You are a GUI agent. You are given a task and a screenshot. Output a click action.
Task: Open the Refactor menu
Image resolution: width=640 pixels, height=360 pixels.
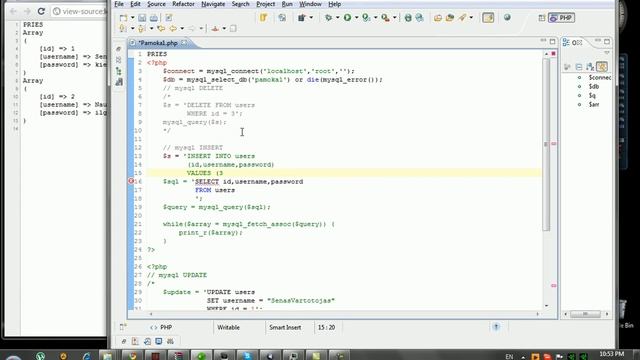[183, 4]
